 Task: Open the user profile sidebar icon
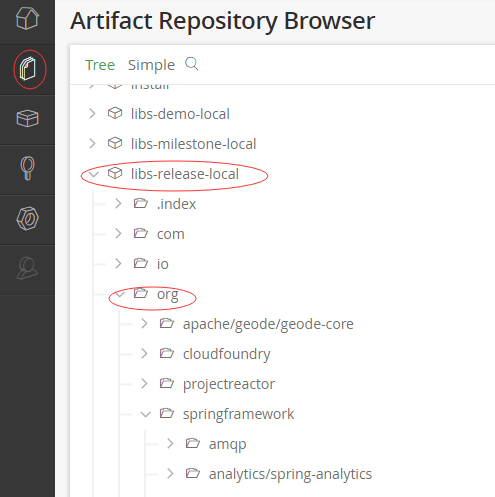point(27,268)
